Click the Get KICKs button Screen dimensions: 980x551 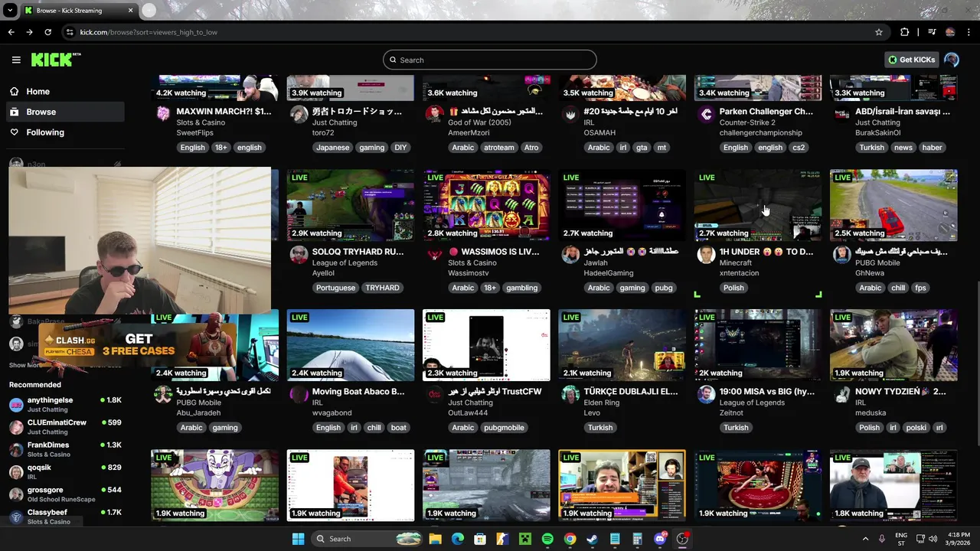click(x=911, y=60)
